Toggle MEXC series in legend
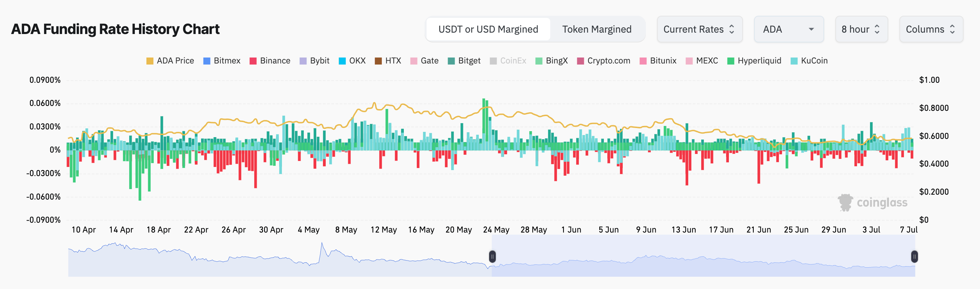980x289 pixels. (702, 61)
